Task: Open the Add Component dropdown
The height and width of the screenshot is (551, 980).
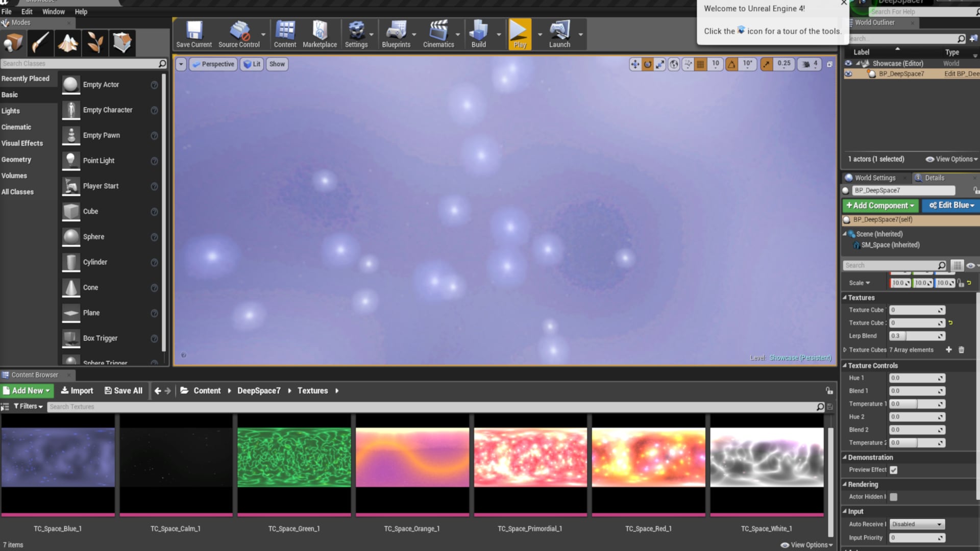Action: click(880, 206)
